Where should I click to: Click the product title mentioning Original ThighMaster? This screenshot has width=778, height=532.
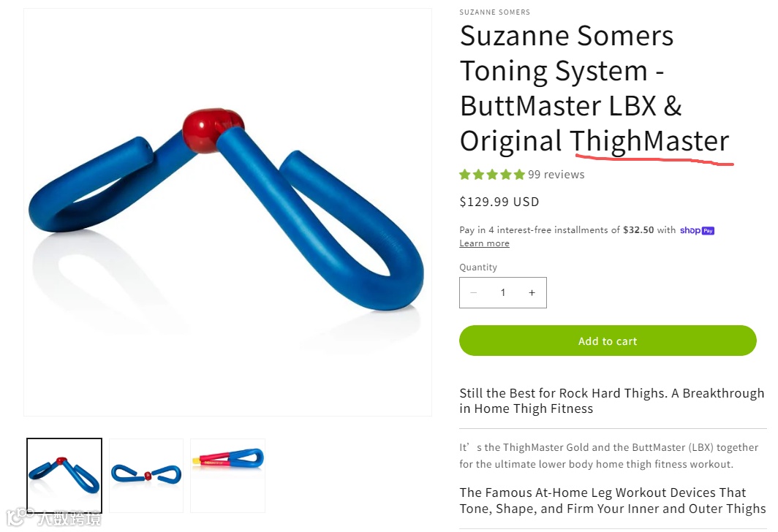[594, 88]
